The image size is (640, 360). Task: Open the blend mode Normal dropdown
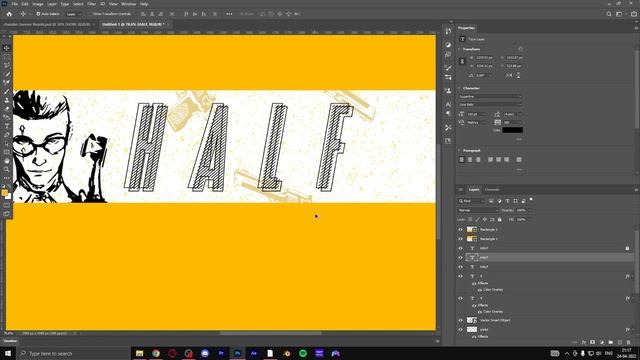coord(478,210)
